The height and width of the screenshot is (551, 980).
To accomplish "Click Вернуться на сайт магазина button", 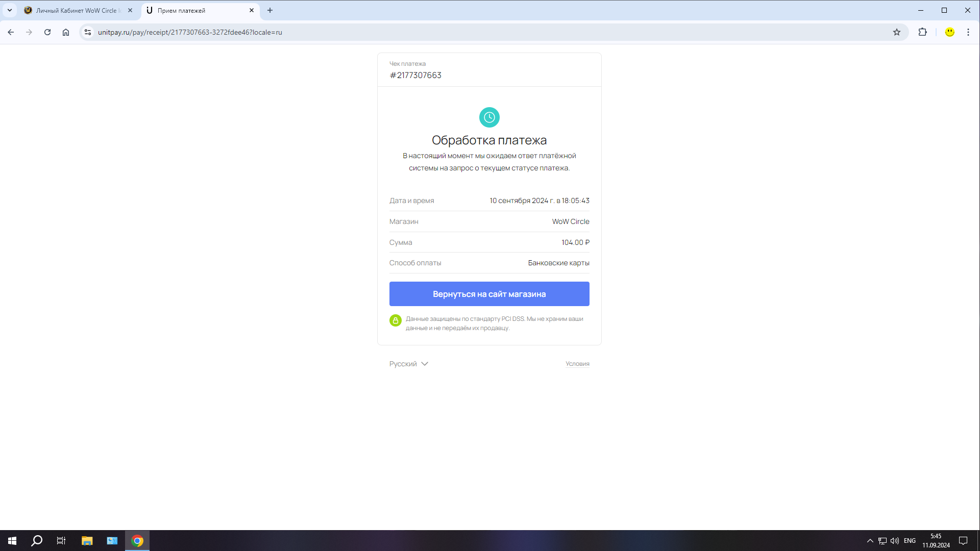I will pos(489,294).
